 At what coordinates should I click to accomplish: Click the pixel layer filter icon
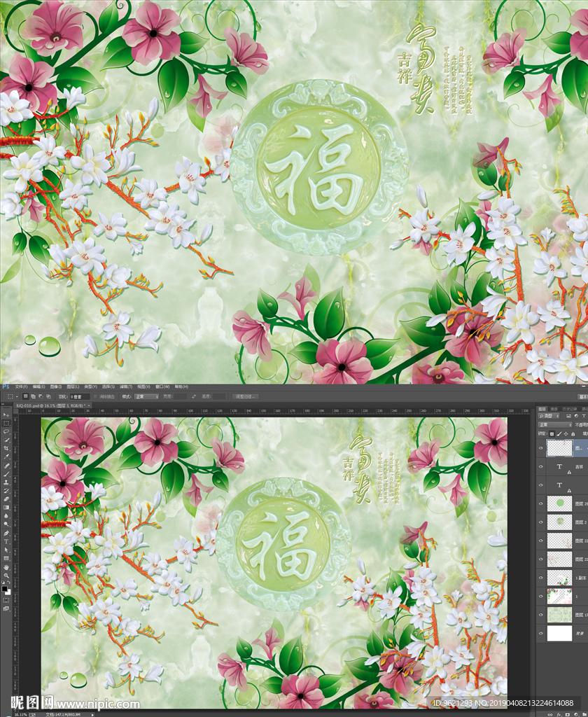tap(568, 416)
